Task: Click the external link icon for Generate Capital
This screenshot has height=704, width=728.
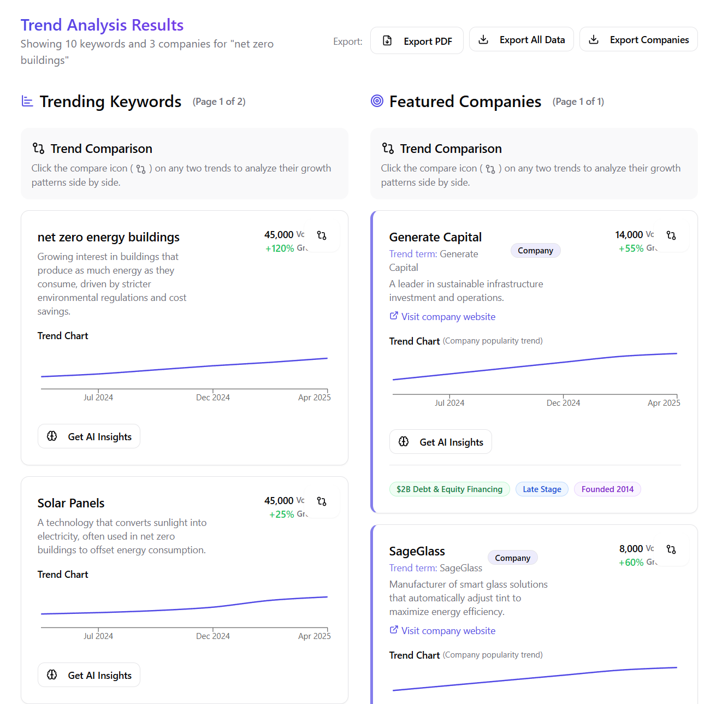Action: [394, 316]
